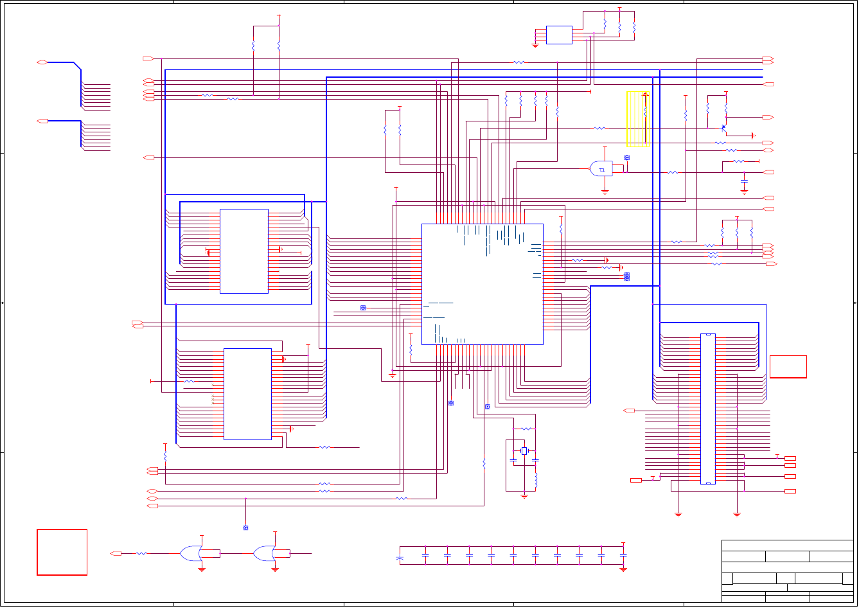This screenshot has width=868, height=613.
Task: Click the test point left of central IC
Action: pos(363,308)
